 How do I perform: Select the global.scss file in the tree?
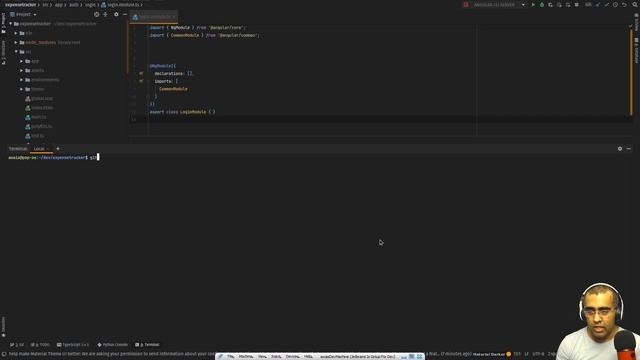pos(39,98)
